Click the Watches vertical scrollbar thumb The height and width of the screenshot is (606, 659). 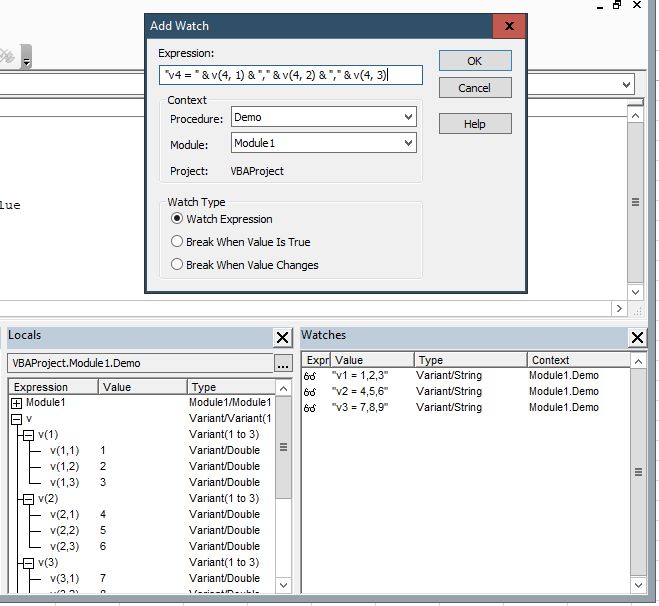(638, 472)
